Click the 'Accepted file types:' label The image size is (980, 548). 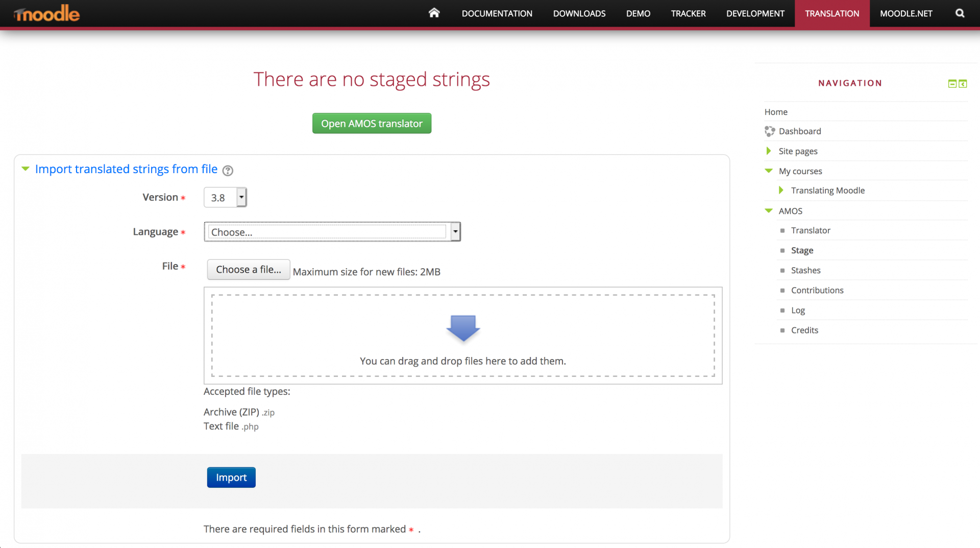[x=247, y=392]
